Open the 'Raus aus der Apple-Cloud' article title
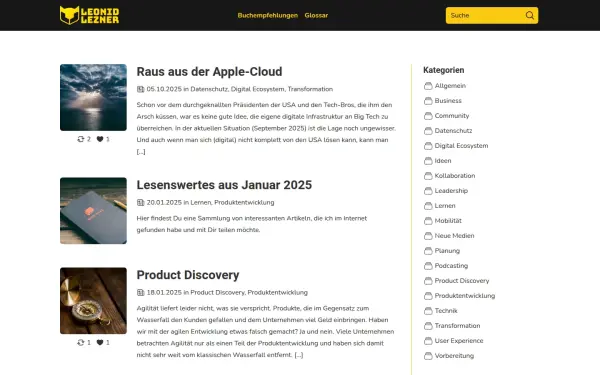The image size is (600, 375). click(209, 72)
